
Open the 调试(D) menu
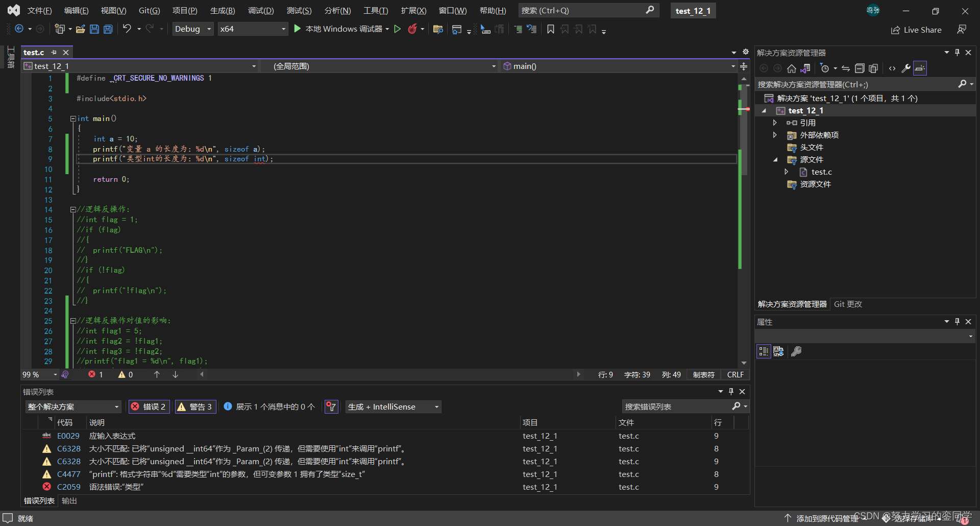click(x=261, y=11)
